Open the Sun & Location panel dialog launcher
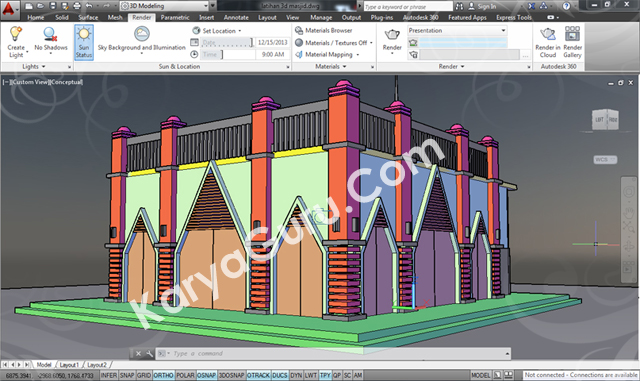Screen dimensions: 640x381 pyautogui.click(x=288, y=67)
